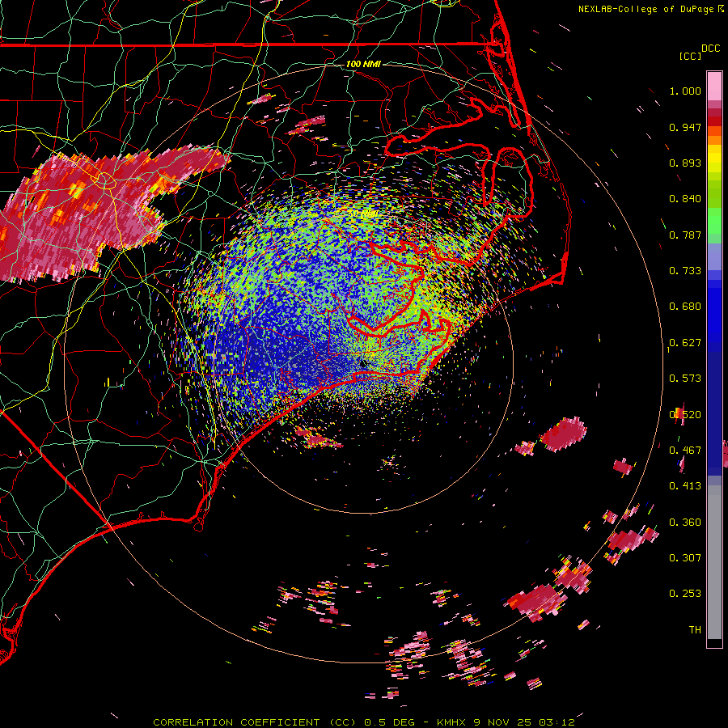Click the "[CC]" units label
Viewport: 728px width, 728px height.
(690, 56)
